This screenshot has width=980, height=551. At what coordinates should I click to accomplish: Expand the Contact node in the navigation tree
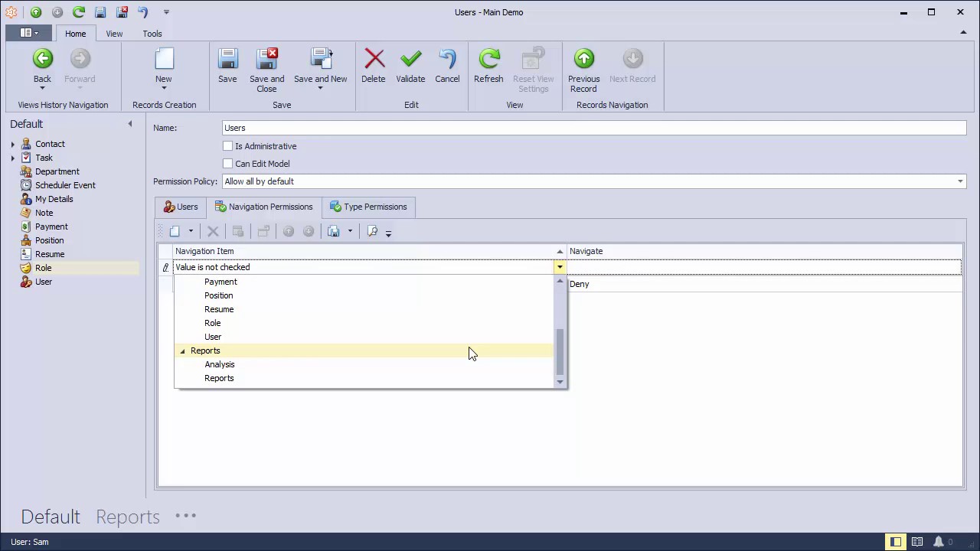pos(12,144)
